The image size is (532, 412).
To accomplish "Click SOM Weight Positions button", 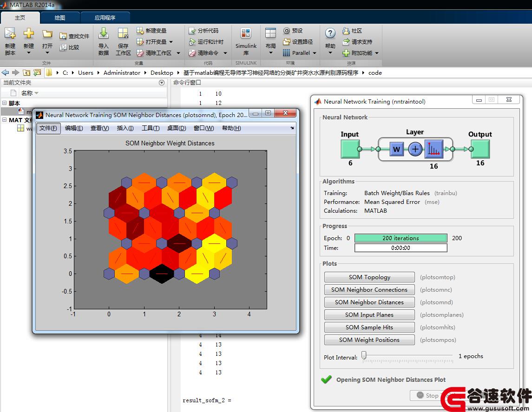I will pyautogui.click(x=369, y=340).
